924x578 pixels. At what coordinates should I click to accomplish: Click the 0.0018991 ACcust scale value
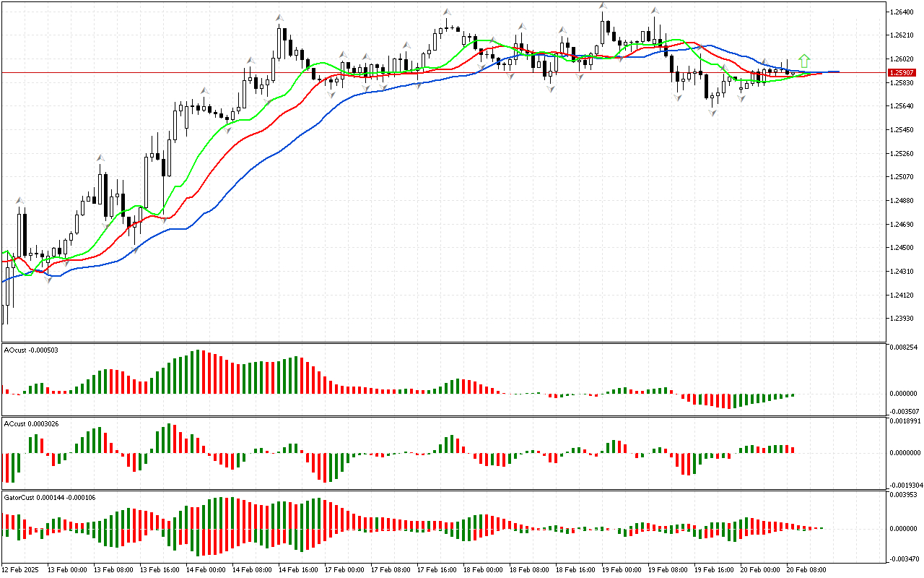click(905, 420)
